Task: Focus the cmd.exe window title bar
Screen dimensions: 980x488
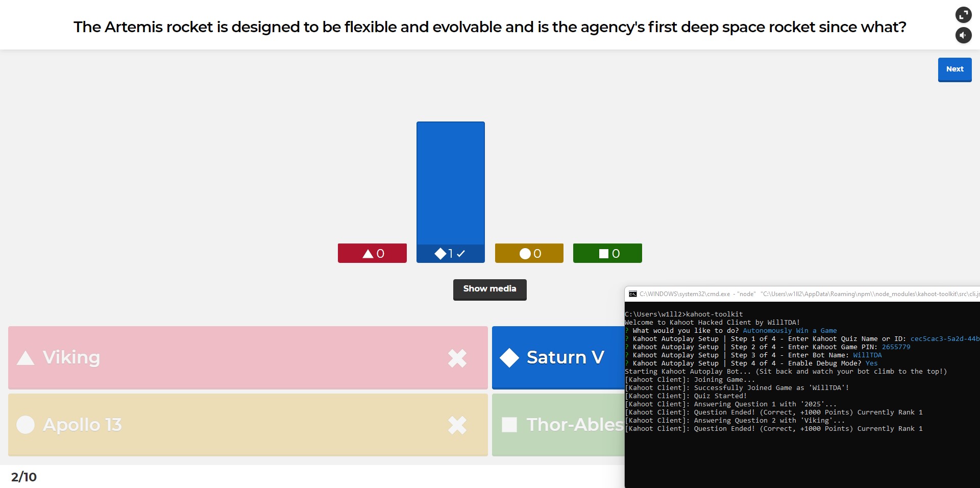Action: 802,294
